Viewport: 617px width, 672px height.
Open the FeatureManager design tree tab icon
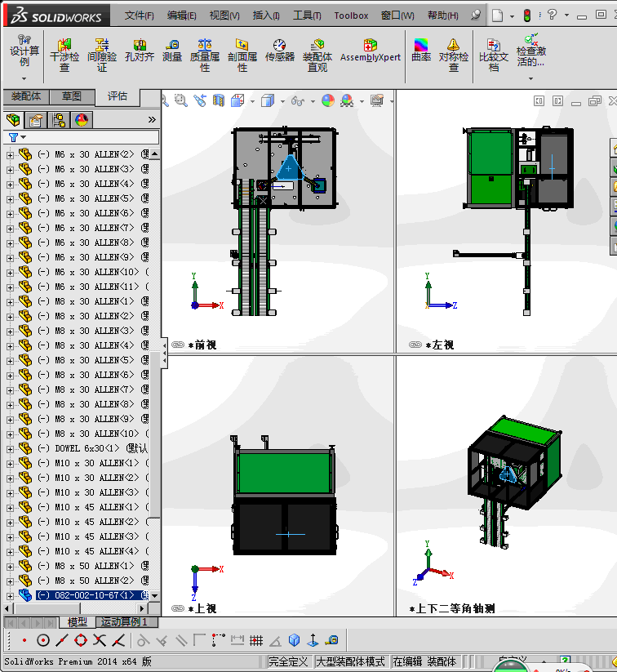point(13,120)
